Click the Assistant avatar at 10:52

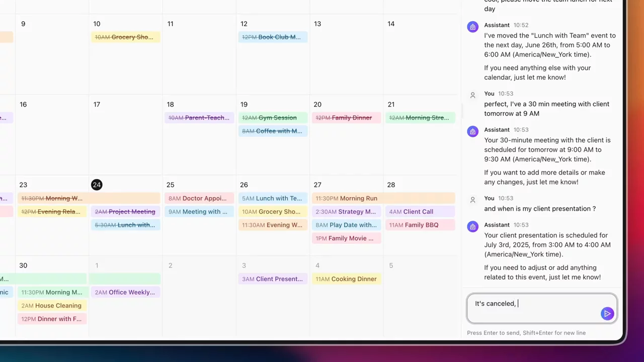[472, 27]
